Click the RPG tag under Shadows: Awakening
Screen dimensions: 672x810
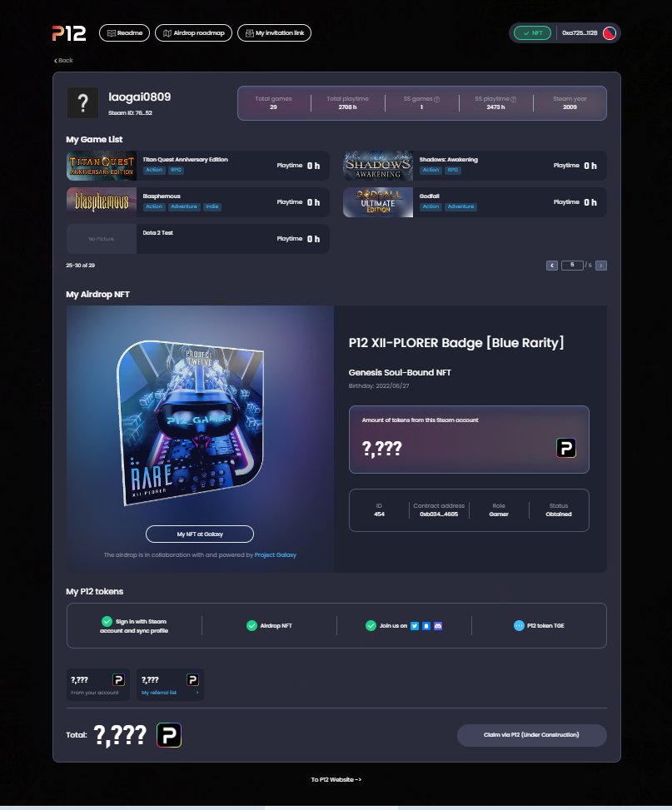coord(453,170)
